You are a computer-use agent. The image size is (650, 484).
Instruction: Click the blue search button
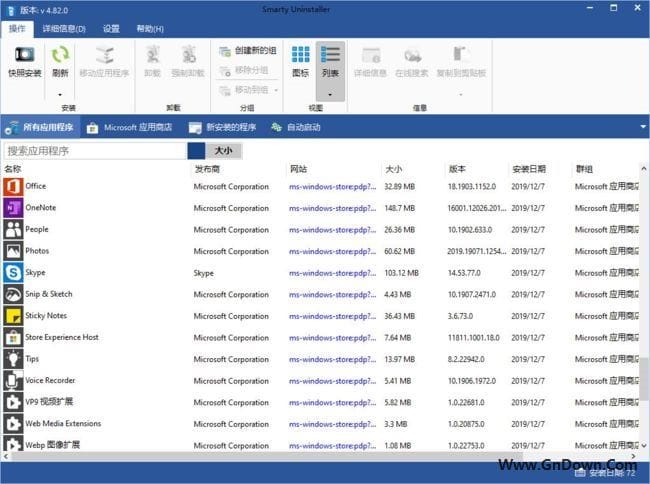pyautogui.click(x=196, y=151)
